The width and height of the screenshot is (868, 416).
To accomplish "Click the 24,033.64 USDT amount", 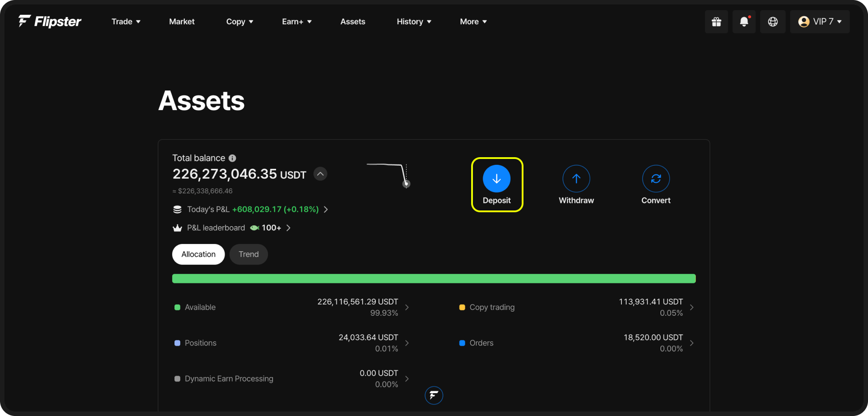I will (368, 338).
